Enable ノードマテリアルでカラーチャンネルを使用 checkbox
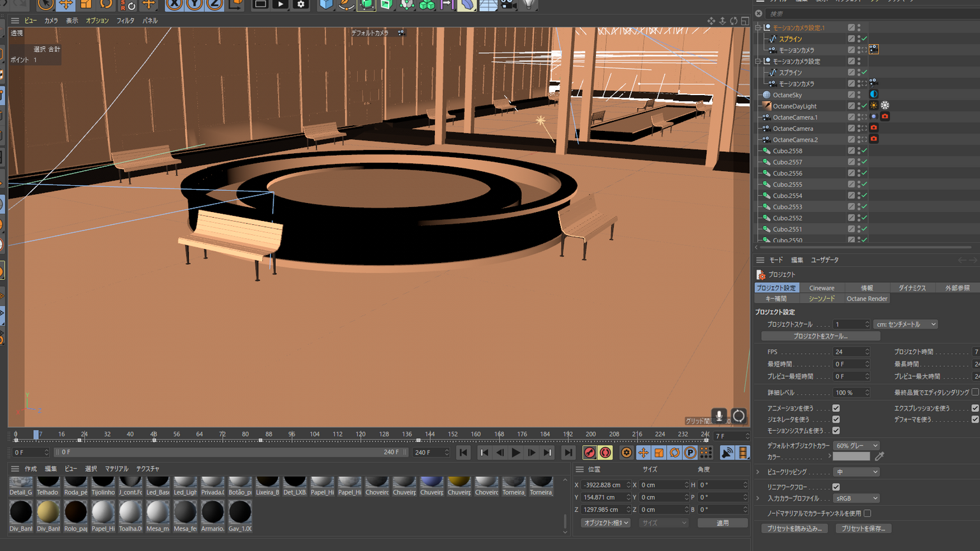 point(867,513)
